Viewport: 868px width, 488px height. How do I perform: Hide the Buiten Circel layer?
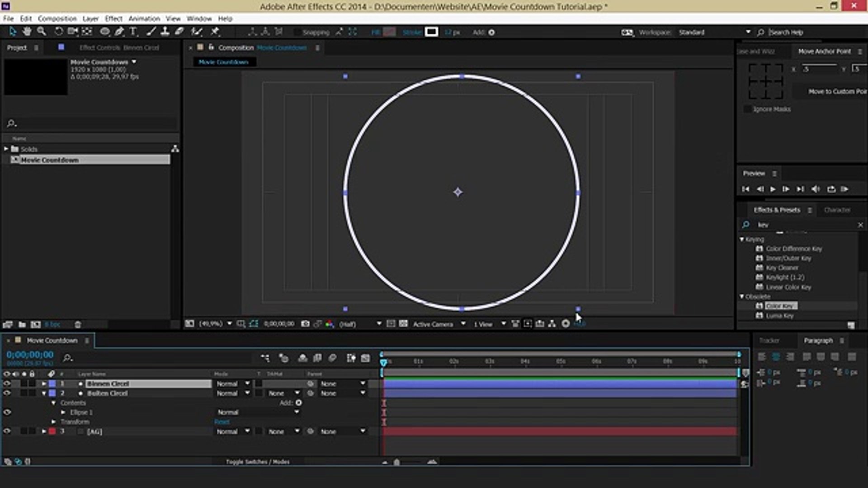click(x=7, y=393)
